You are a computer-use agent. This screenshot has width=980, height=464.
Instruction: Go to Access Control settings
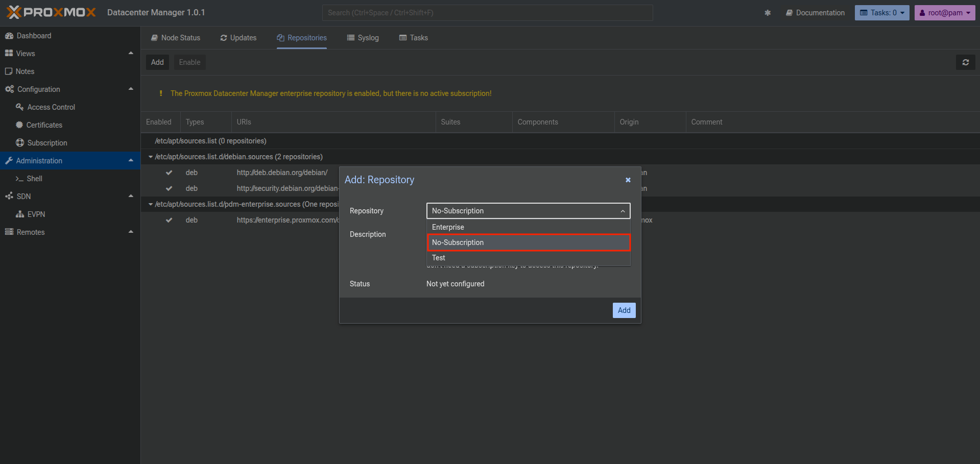pos(70,107)
